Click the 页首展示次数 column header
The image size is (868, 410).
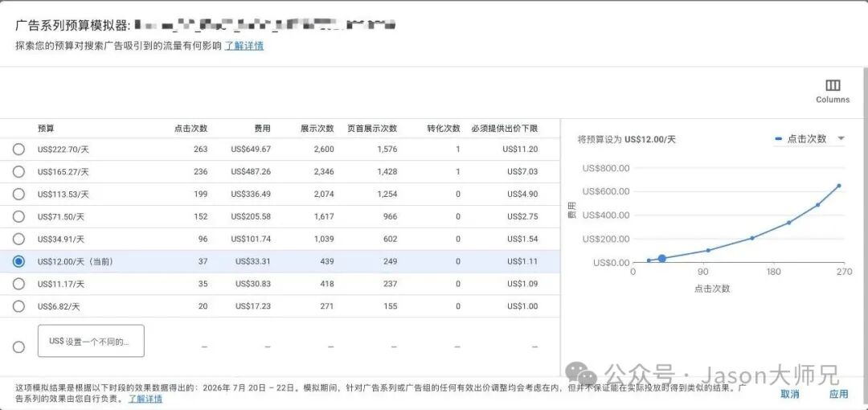tap(373, 129)
